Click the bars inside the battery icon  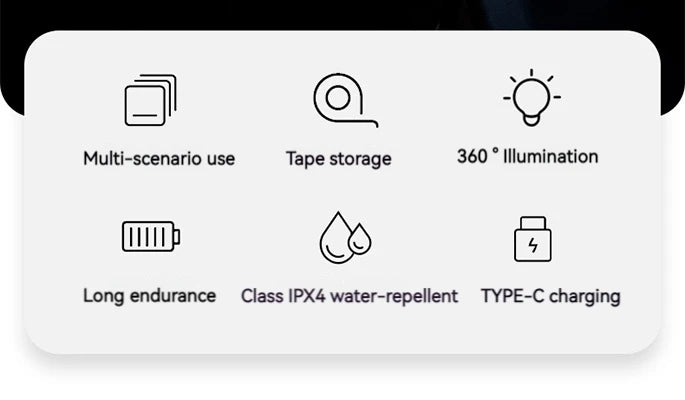(x=146, y=237)
